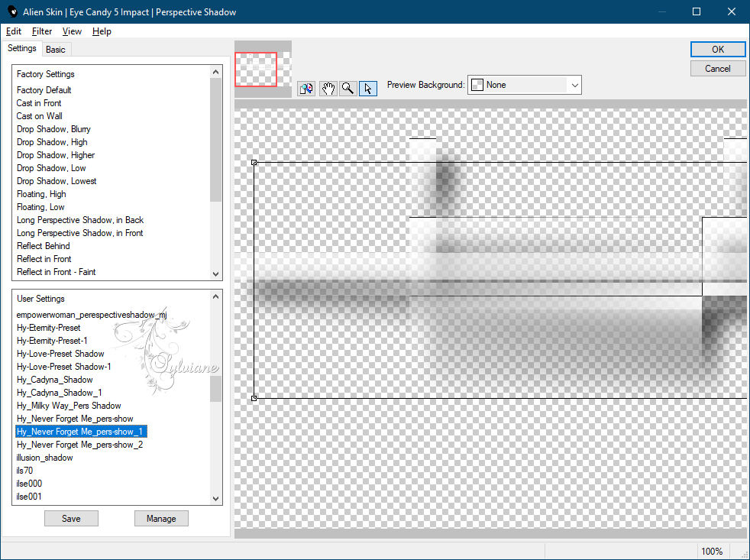Select the Reflect Behind preset
The image size is (750, 560).
pyautogui.click(x=43, y=245)
